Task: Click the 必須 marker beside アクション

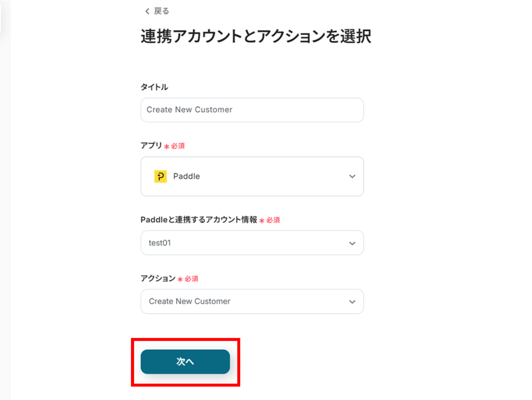Action: click(x=191, y=279)
